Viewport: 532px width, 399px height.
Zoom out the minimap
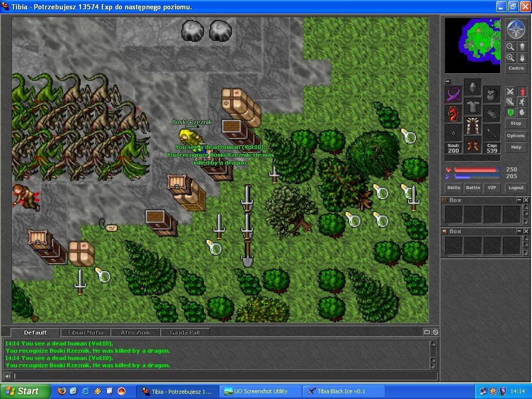(x=510, y=47)
